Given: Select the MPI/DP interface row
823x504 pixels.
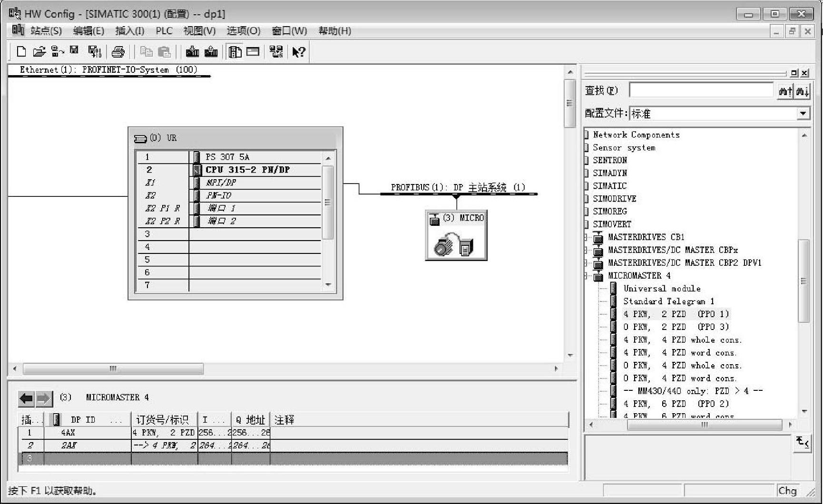Looking at the screenshot, I should point(228,183).
